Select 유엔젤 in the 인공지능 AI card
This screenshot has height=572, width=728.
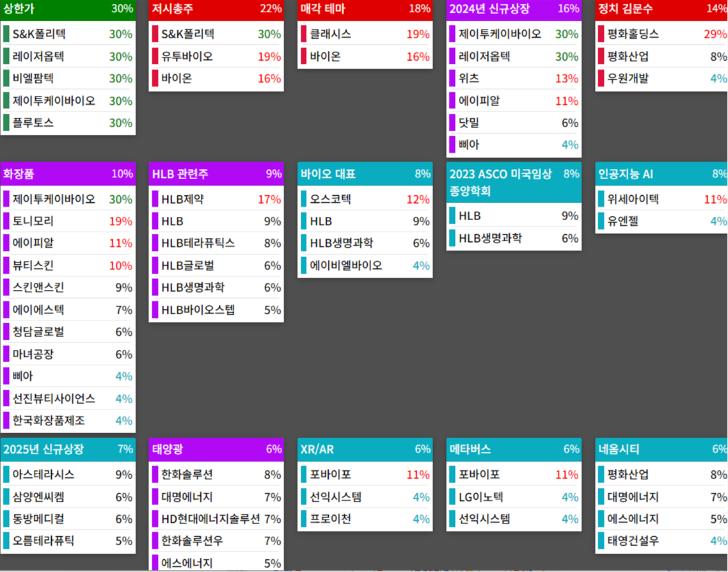(x=661, y=221)
